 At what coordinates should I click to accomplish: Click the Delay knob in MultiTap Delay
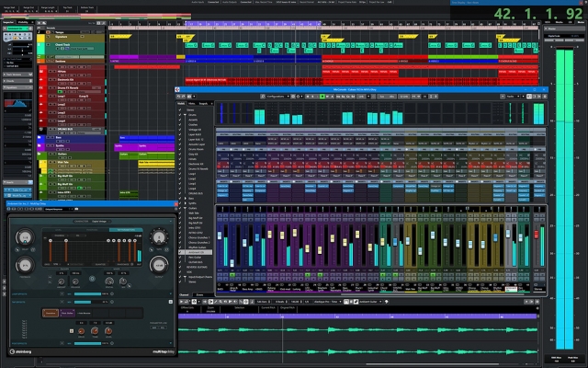pos(25,237)
